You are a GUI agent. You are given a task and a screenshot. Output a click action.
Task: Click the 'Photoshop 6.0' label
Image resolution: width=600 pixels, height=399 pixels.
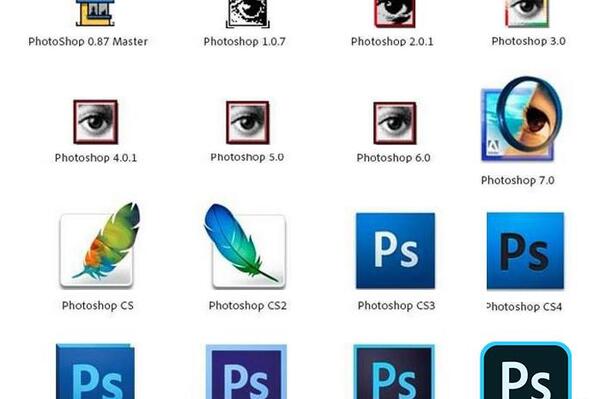pyautogui.click(x=393, y=158)
